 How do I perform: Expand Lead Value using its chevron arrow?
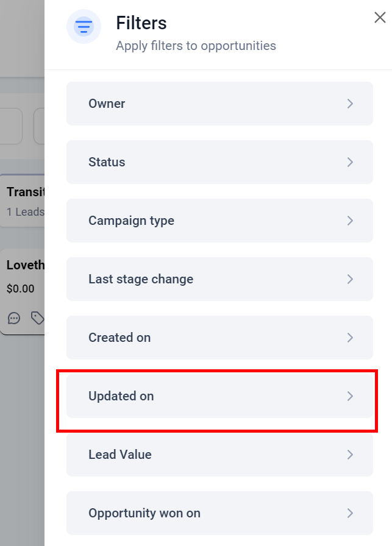click(x=350, y=455)
